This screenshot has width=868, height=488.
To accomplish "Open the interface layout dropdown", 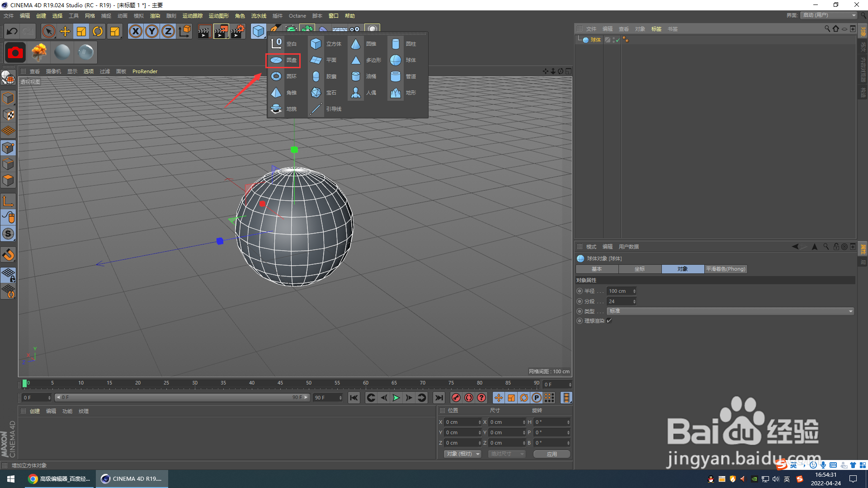I will (x=829, y=15).
